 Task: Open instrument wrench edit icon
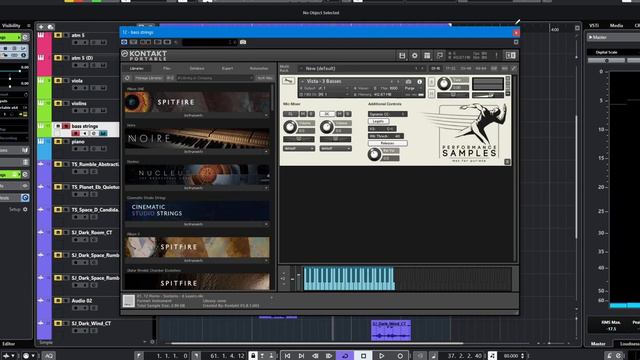tap(288, 81)
